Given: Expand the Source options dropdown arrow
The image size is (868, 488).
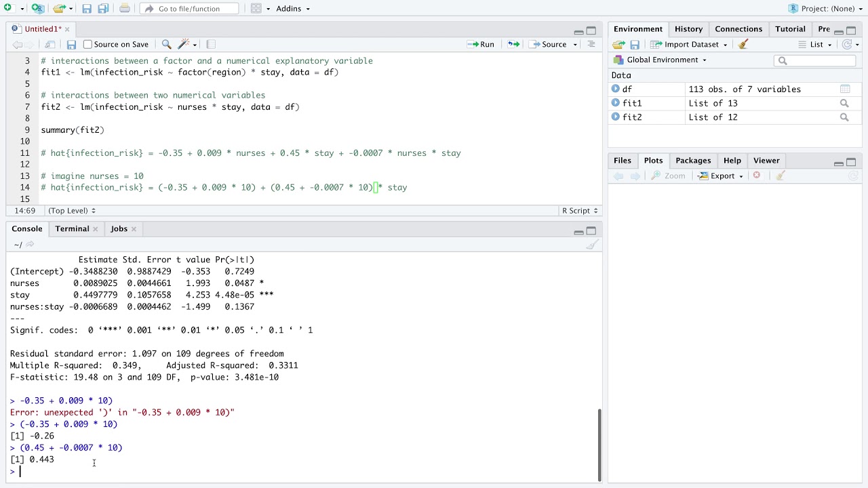Looking at the screenshot, I should (575, 45).
